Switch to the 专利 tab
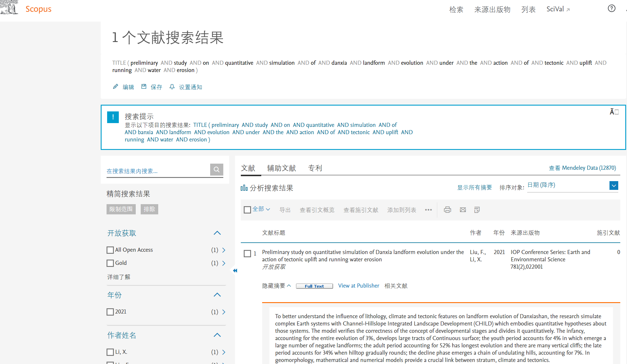The width and height of the screenshot is (627, 364). pyautogui.click(x=315, y=168)
